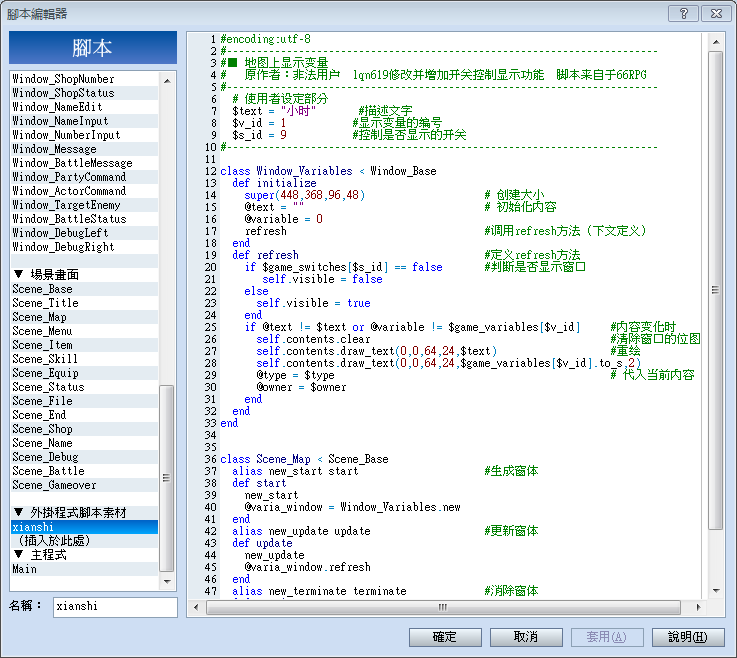Click script list scroll up arrow
The image size is (737, 658).
pyautogui.click(x=167, y=81)
